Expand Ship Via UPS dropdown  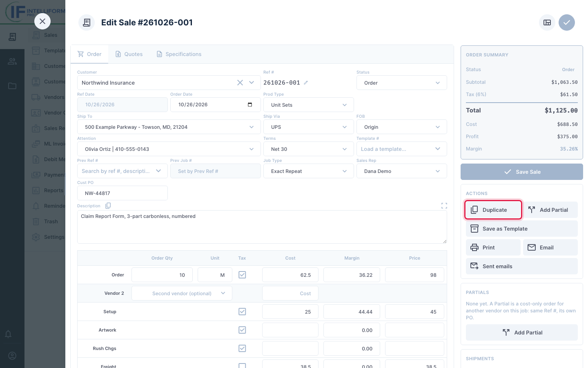click(x=309, y=127)
